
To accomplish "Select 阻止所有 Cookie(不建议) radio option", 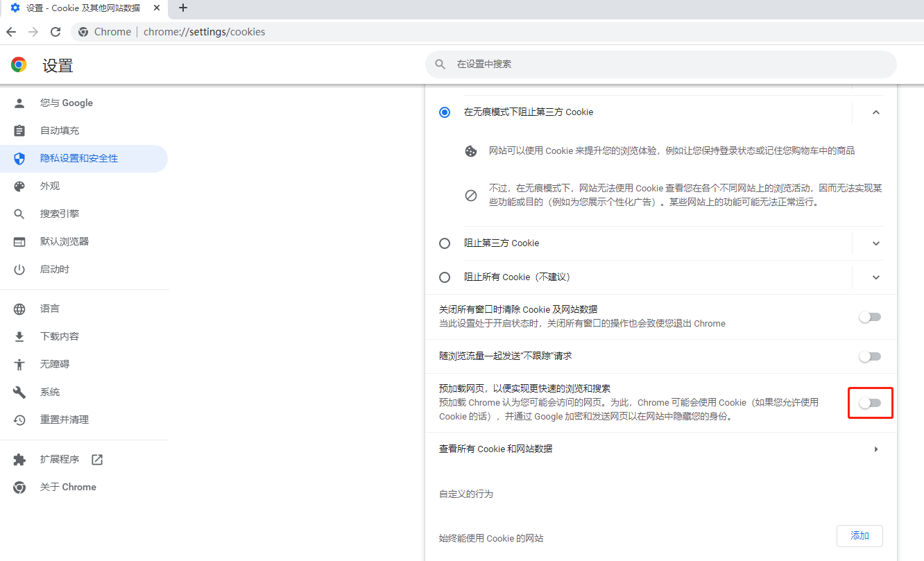I will point(445,277).
